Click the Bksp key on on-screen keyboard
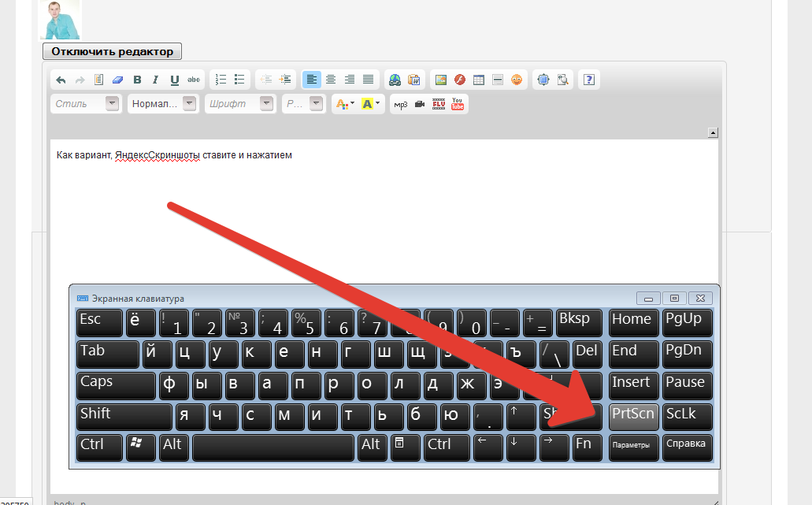The image size is (812, 505). tap(579, 323)
